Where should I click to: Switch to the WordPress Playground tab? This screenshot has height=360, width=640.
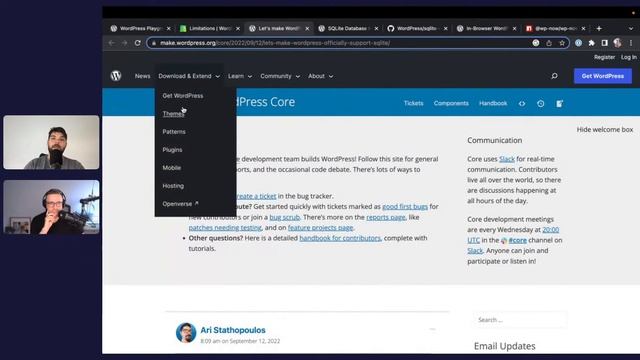[141, 29]
